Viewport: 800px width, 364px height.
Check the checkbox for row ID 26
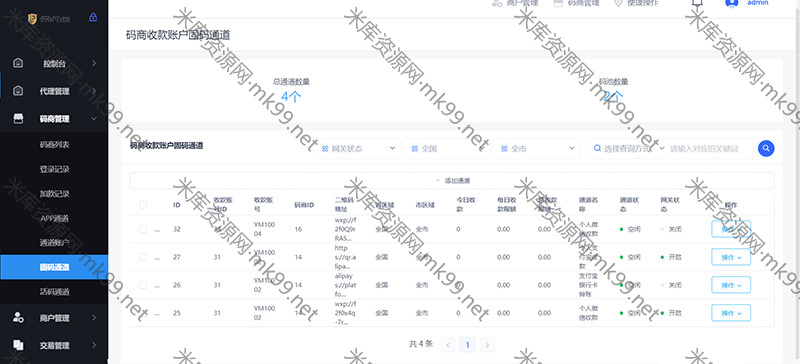(x=143, y=285)
